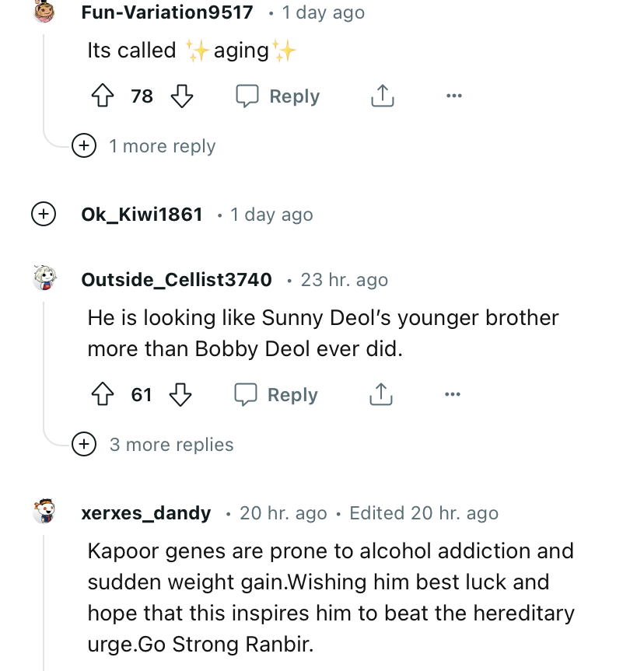644x671 pixels.
Task: Click xerxes_dandy's Snoo avatar
Action: pos(44,512)
